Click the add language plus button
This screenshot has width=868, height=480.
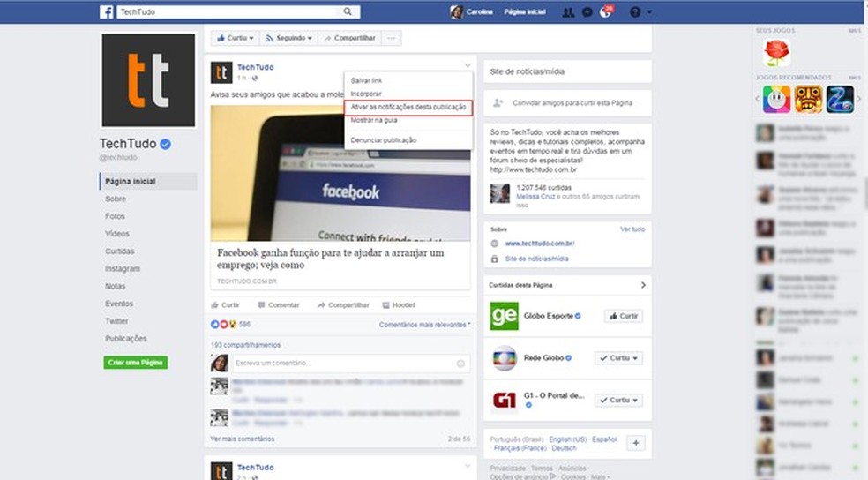(x=636, y=443)
